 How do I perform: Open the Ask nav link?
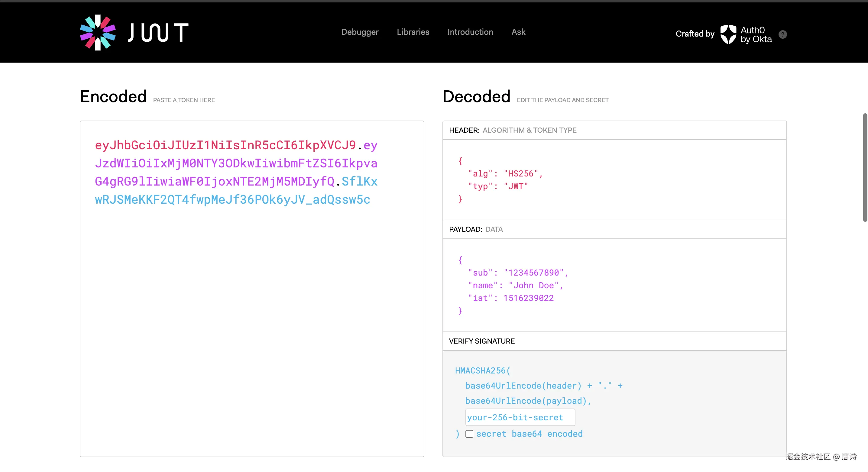pyautogui.click(x=518, y=32)
